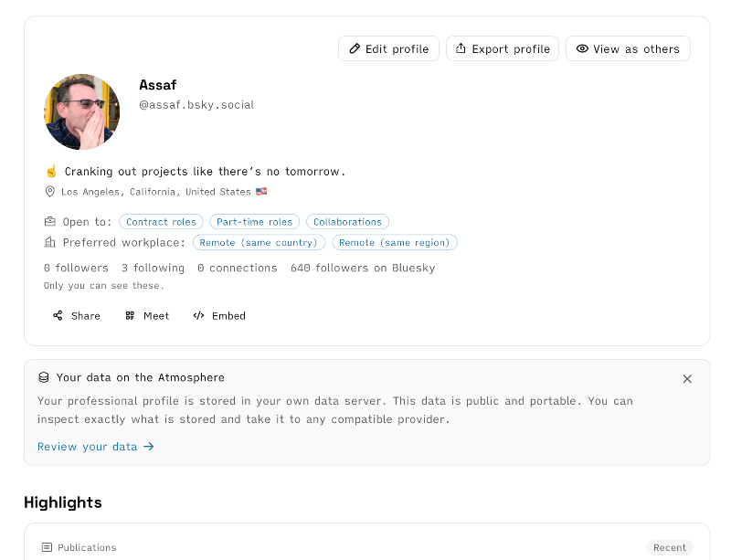Open the Review your data link
The width and height of the screenshot is (731, 560).
tap(96, 447)
